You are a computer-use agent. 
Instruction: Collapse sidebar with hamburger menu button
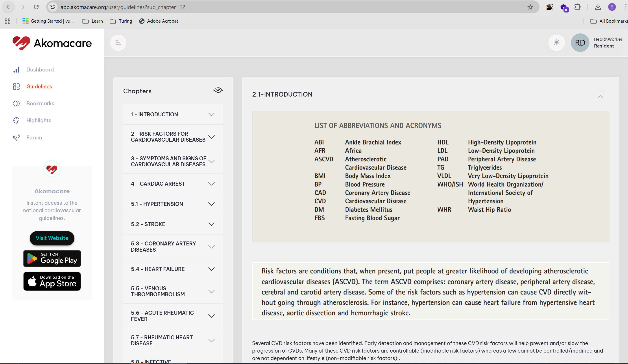(x=118, y=43)
